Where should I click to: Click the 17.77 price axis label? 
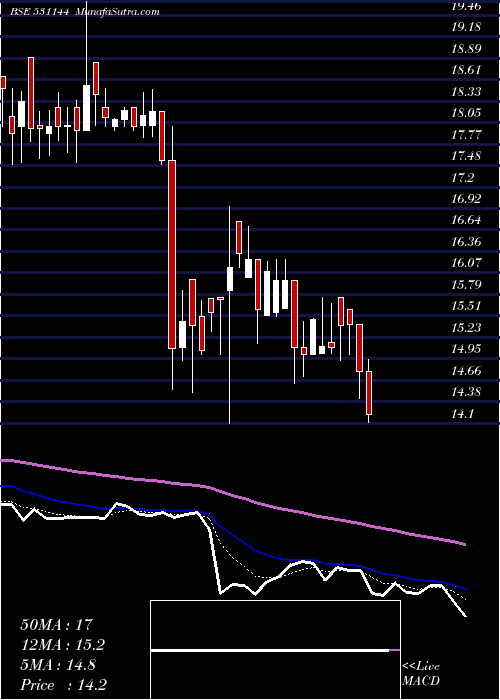465,135
